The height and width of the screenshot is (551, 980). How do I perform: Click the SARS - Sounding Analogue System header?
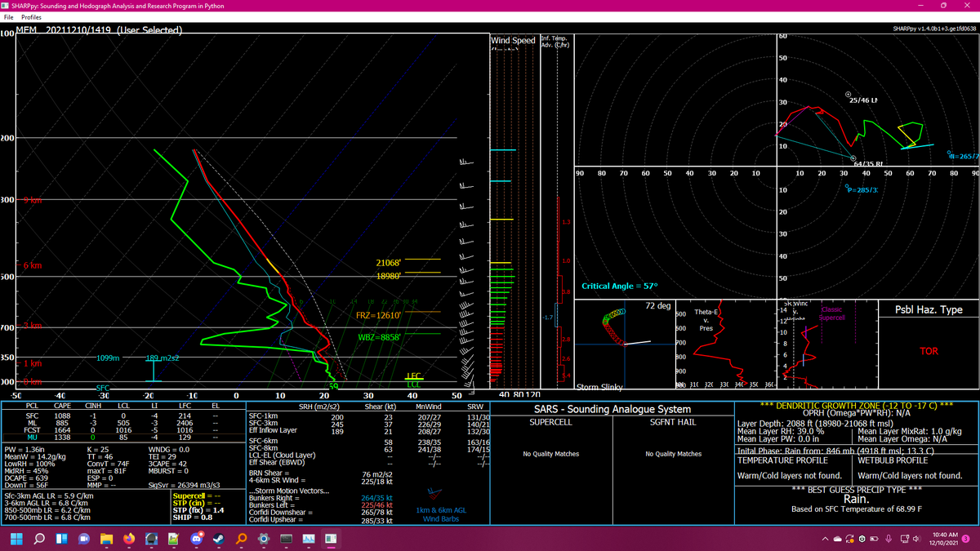point(612,409)
